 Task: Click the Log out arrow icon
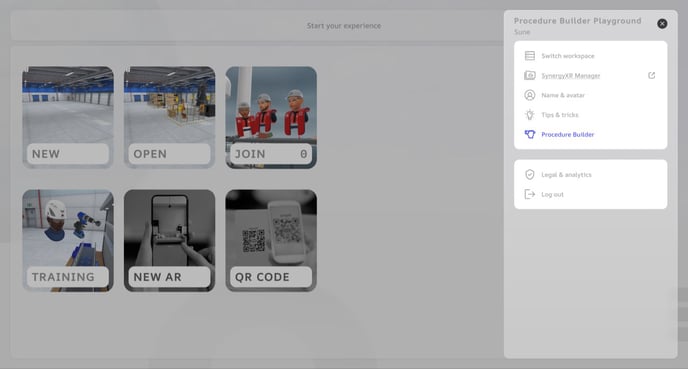[530, 194]
